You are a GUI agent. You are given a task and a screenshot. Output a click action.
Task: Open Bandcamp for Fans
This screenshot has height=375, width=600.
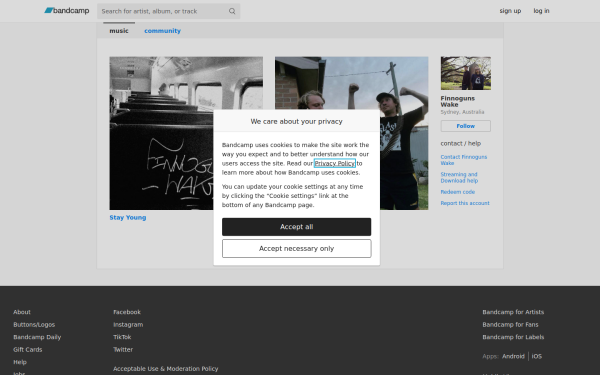510,324
